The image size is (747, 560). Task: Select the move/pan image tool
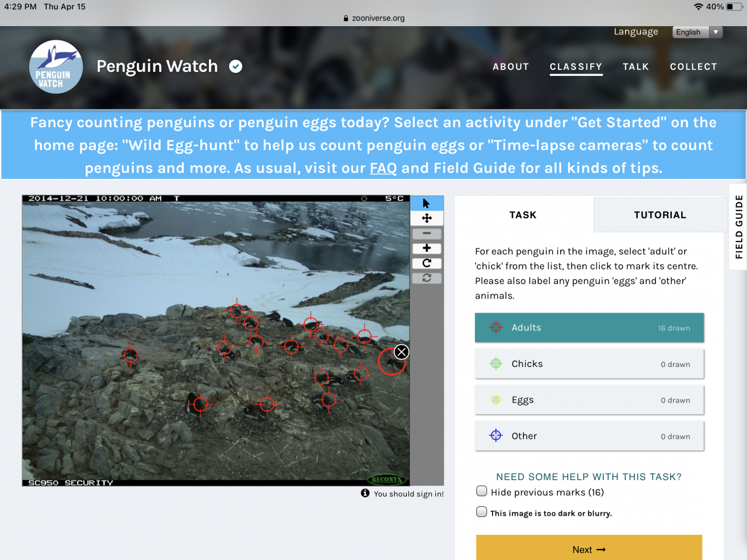(427, 218)
